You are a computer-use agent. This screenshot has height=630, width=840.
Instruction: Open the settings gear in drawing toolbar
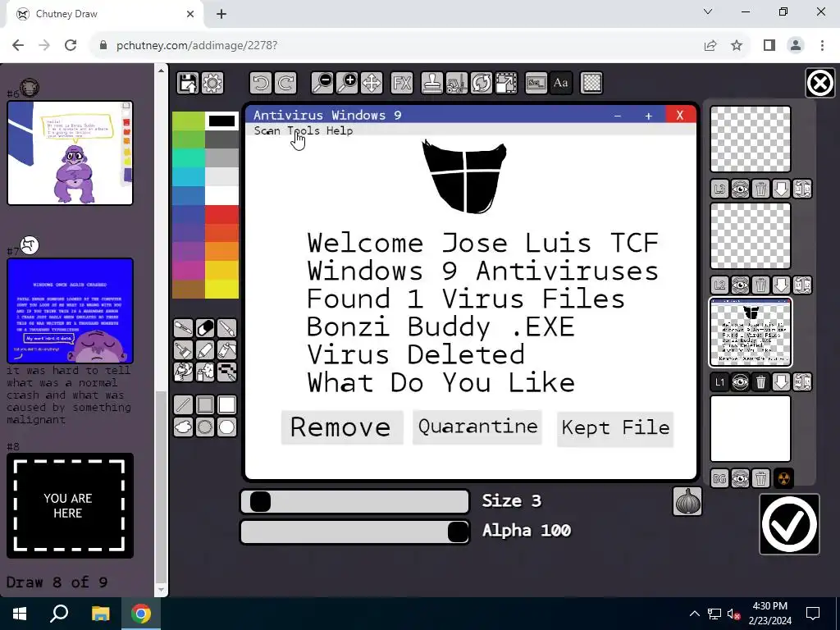(212, 83)
